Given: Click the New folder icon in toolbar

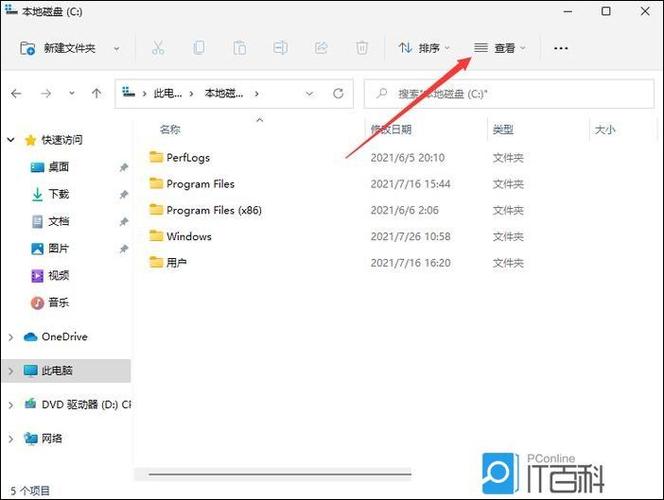Looking at the screenshot, I should (28, 48).
